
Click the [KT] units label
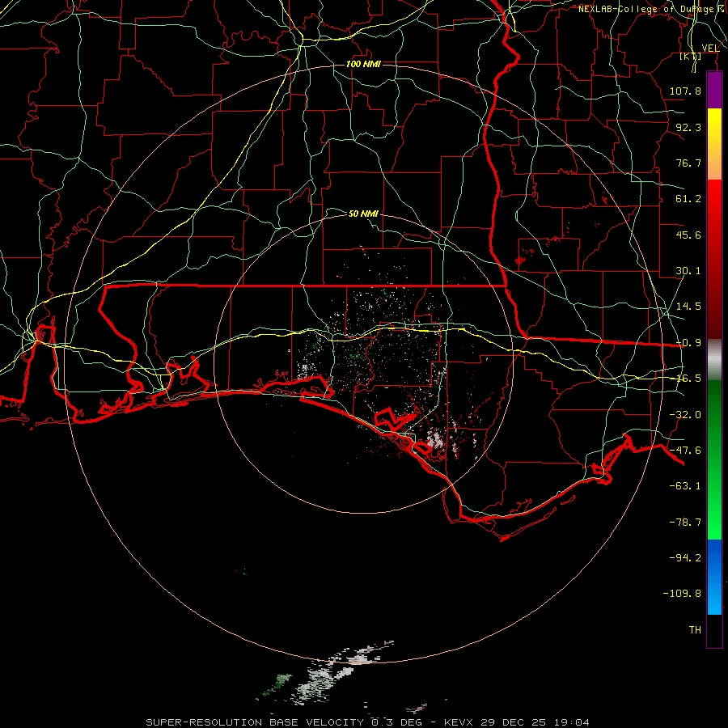tap(691, 56)
